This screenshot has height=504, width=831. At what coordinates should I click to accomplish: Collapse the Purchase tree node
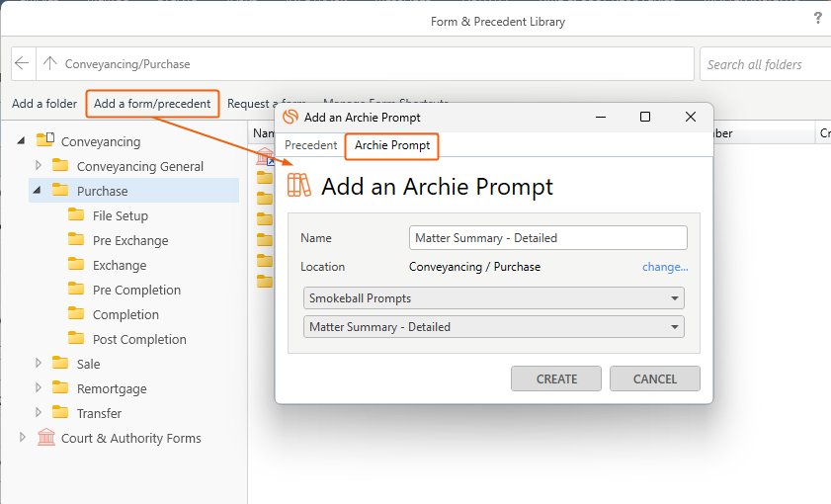pos(38,191)
